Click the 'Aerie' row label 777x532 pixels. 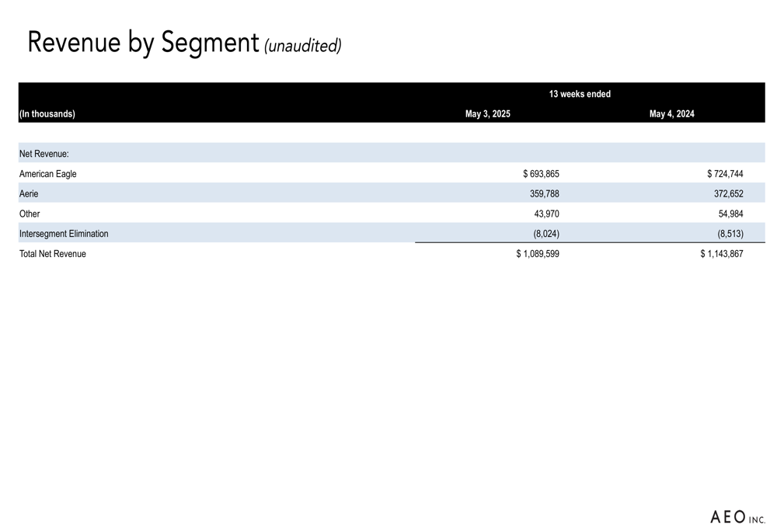tap(29, 193)
